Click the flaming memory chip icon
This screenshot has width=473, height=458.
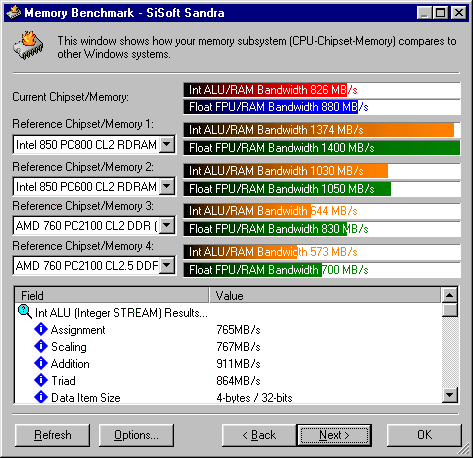point(28,46)
